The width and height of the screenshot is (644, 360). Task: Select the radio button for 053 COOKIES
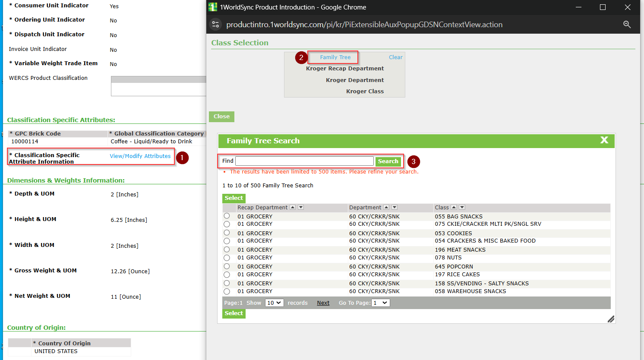(x=227, y=233)
